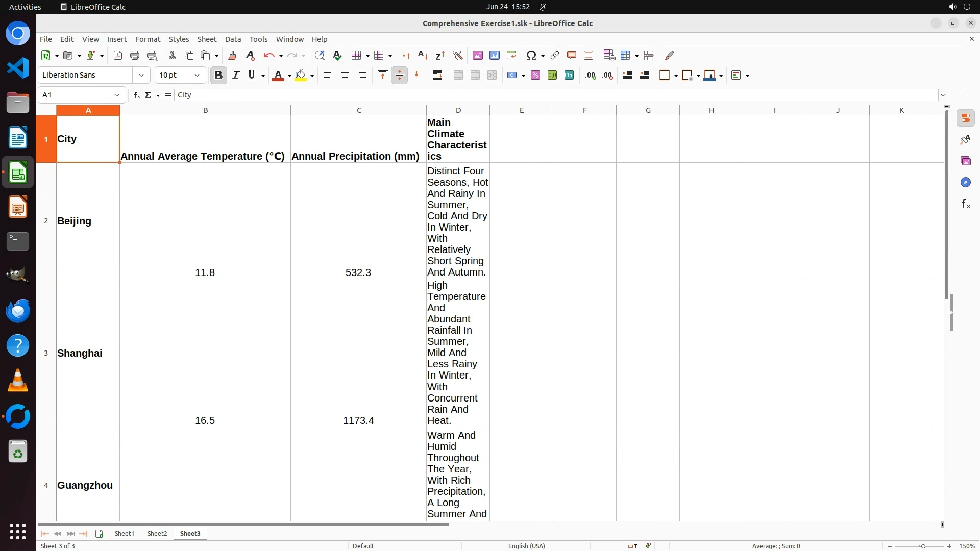Image resolution: width=980 pixels, height=551 pixels.
Task: Expand the Name Box dropdown
Action: tap(117, 95)
